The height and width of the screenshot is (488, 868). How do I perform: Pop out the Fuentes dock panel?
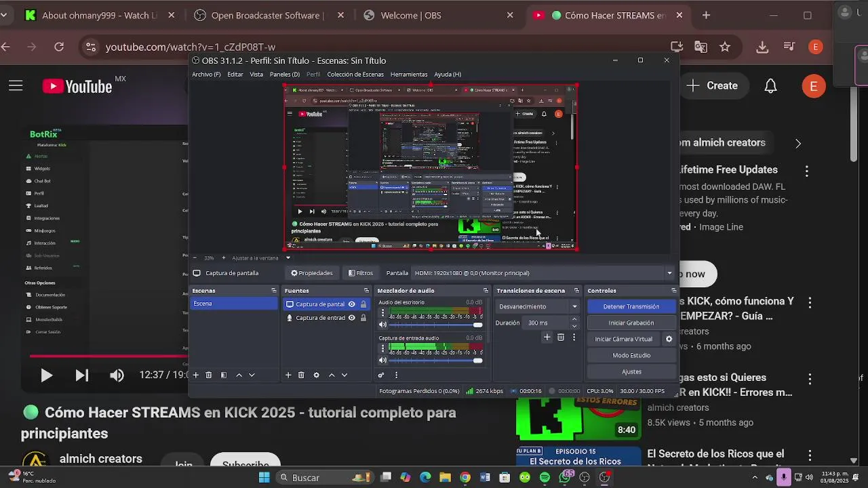[x=367, y=291]
